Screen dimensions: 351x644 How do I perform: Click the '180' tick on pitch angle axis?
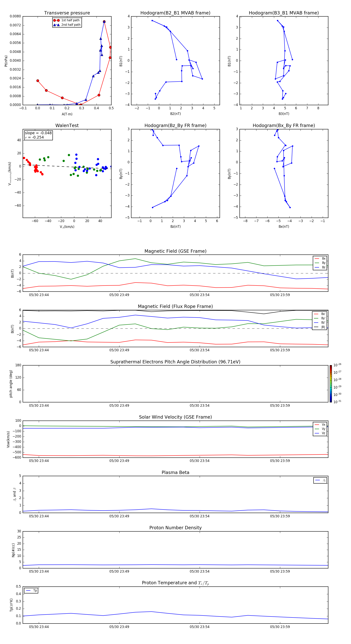click(18, 365)
